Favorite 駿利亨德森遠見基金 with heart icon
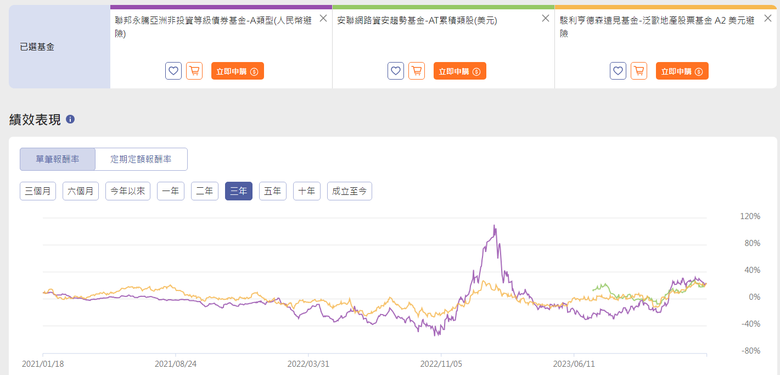 pyautogui.click(x=618, y=71)
